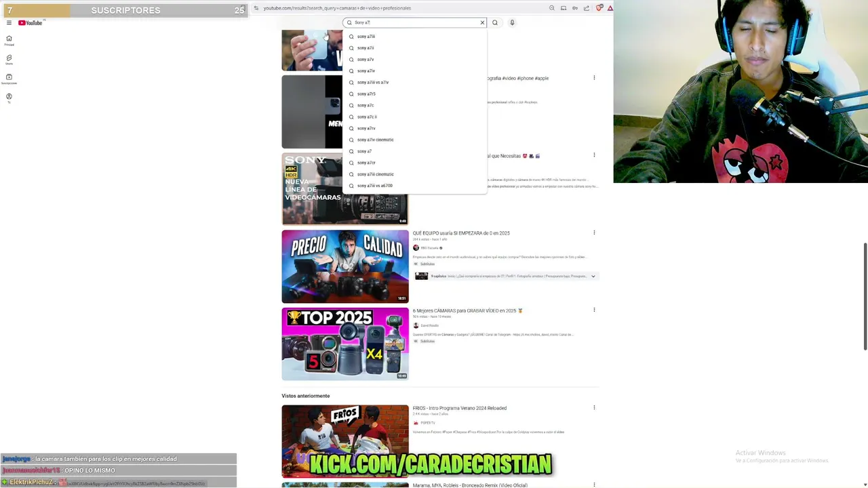Viewport: 868px width, 488px height.
Task: Open Brave Shields lion icon
Action: tap(599, 8)
